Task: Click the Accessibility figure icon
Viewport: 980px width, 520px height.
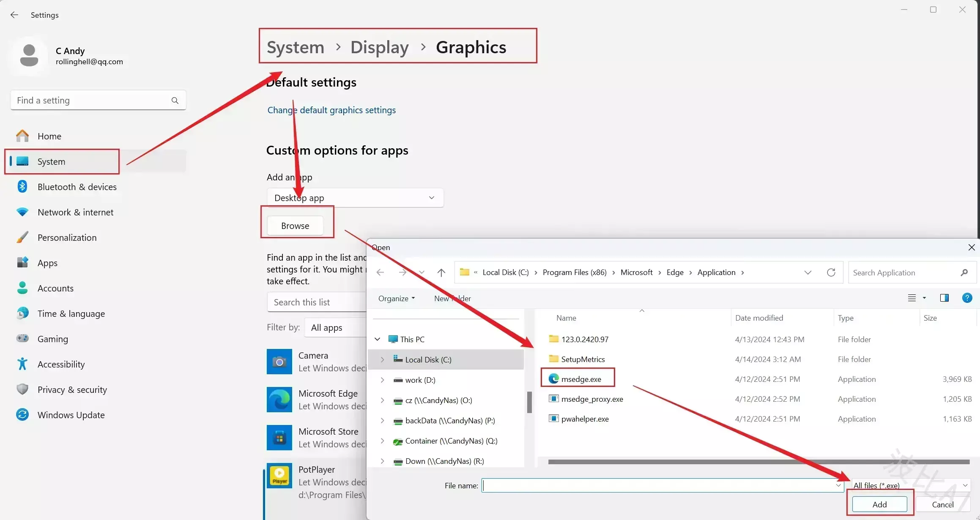Action: (22, 364)
